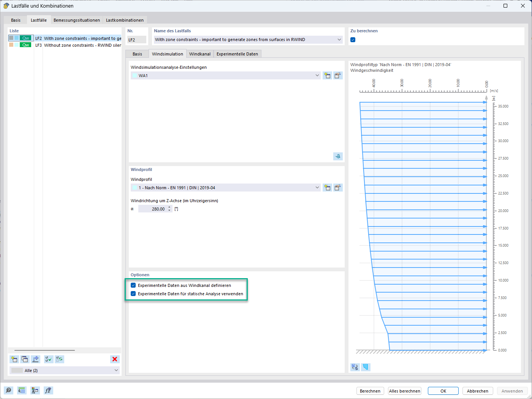
Task: Switch to top Basis tab
Action: [x=16, y=20]
